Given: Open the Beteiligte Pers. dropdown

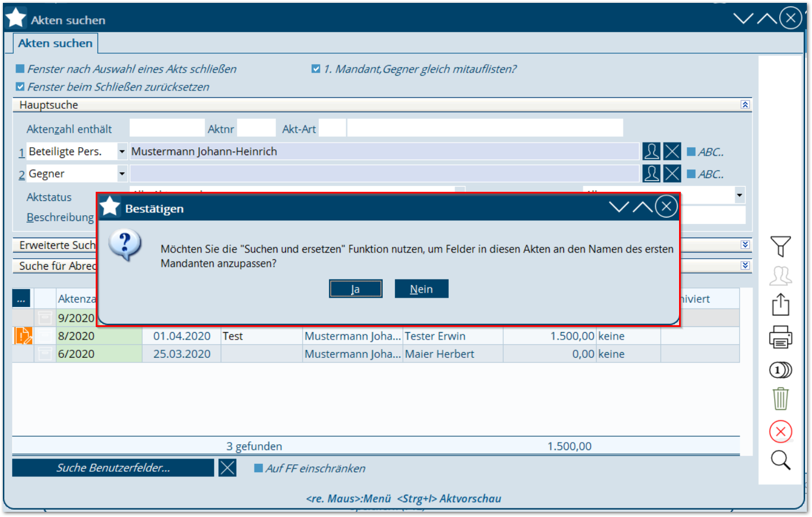Looking at the screenshot, I should pyautogui.click(x=122, y=152).
